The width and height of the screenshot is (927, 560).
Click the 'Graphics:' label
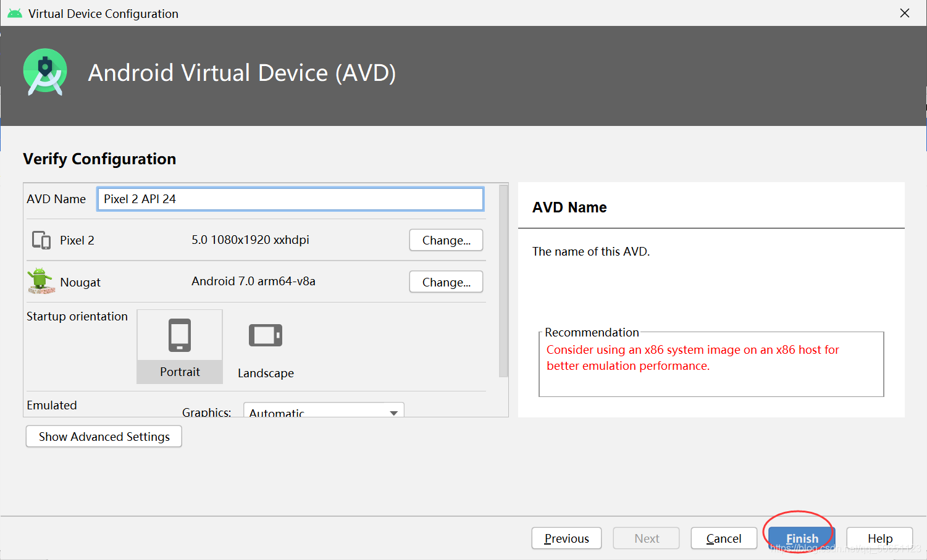(x=206, y=411)
